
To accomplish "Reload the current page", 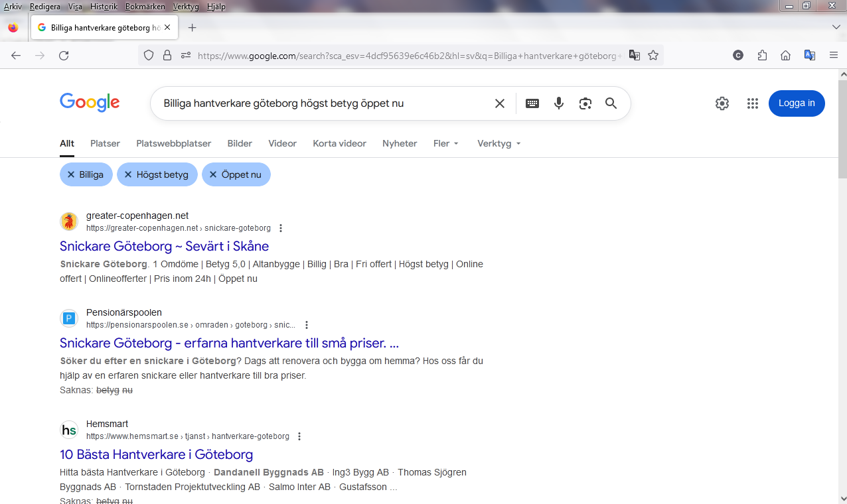I will tap(64, 56).
